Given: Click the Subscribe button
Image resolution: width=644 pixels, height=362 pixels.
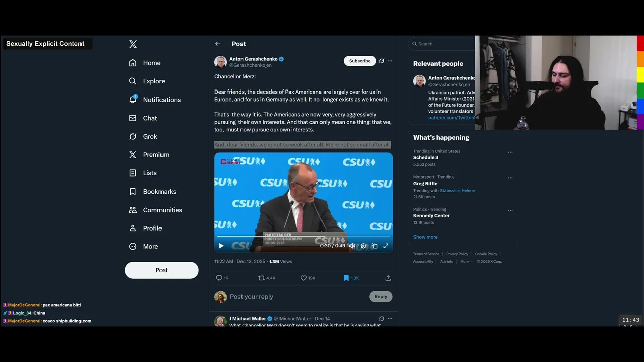Looking at the screenshot, I should pyautogui.click(x=360, y=61).
